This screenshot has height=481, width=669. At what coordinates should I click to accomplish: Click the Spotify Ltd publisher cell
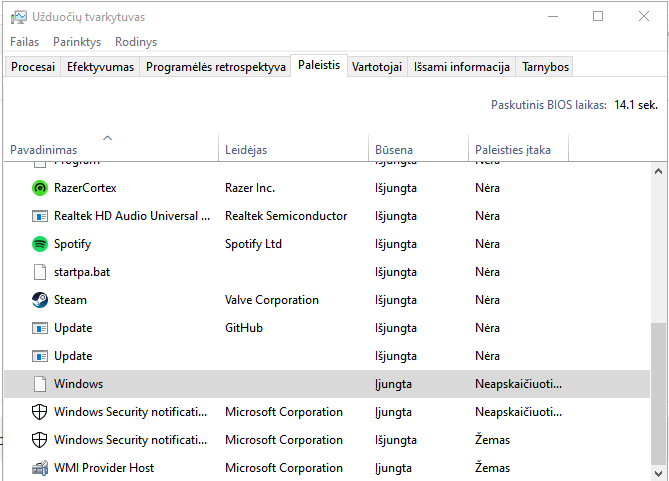253,244
